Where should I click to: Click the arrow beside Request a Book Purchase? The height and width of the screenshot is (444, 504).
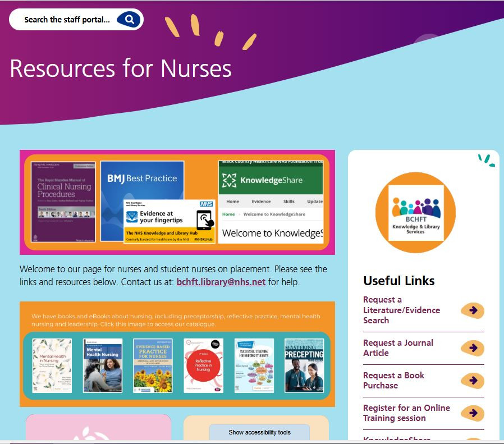pos(473,381)
